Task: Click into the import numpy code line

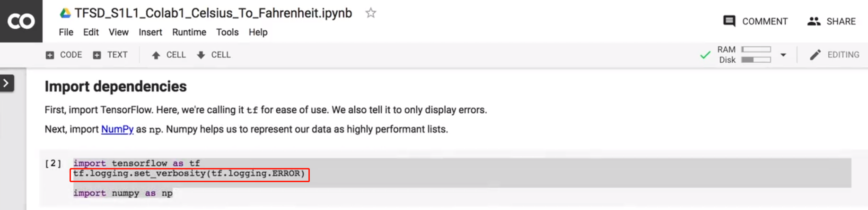Action: click(123, 193)
